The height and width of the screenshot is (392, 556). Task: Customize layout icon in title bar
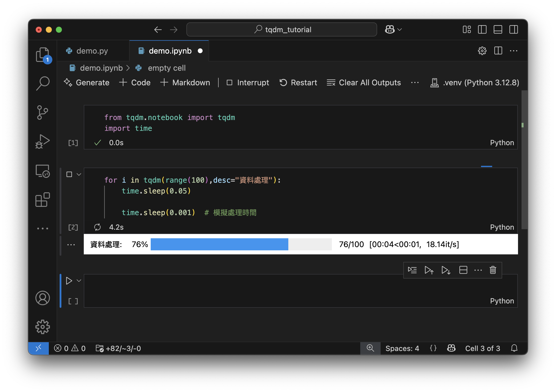pos(467,30)
